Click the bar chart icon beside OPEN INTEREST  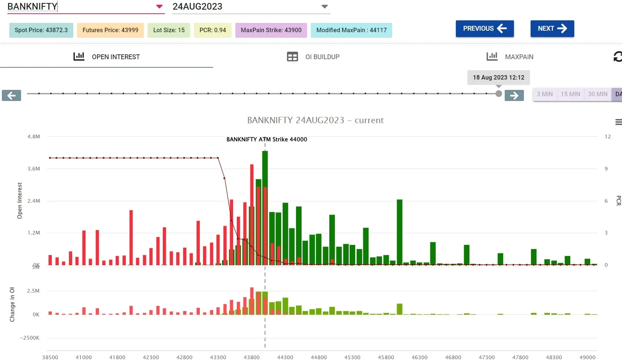(79, 56)
